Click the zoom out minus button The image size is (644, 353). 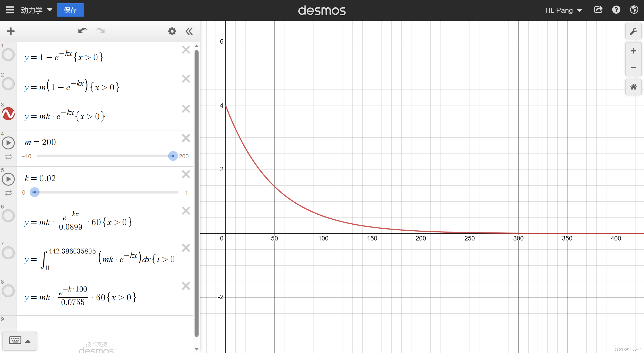(633, 68)
